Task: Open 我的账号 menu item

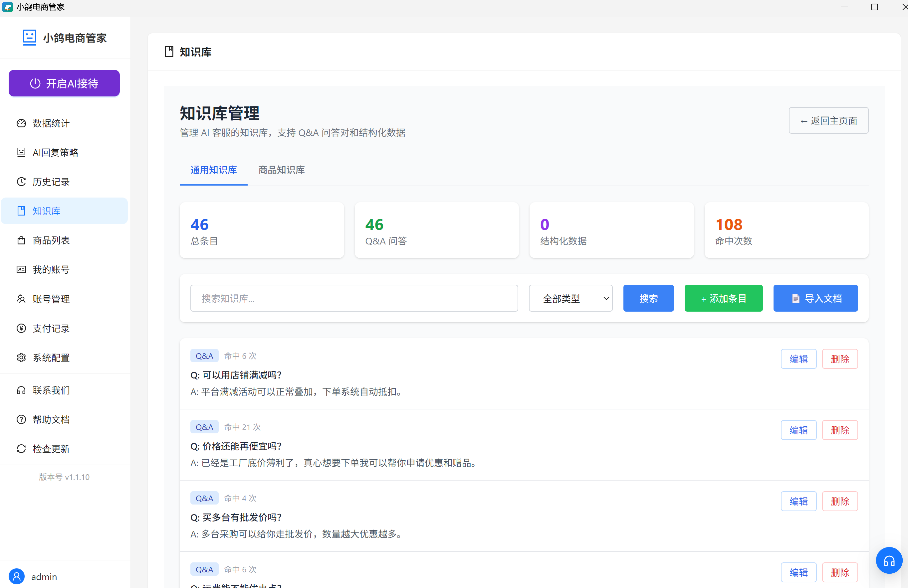Action: pyautogui.click(x=64, y=270)
